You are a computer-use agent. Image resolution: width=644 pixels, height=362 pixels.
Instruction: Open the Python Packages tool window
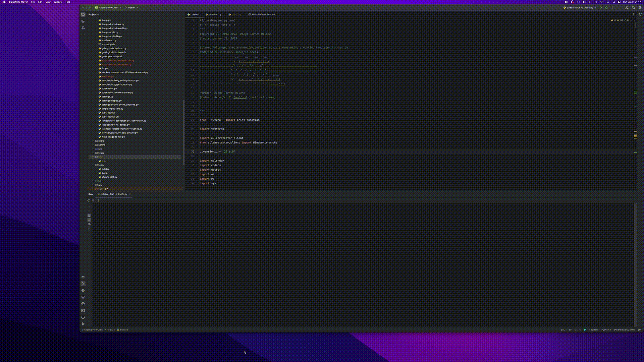coord(83,297)
